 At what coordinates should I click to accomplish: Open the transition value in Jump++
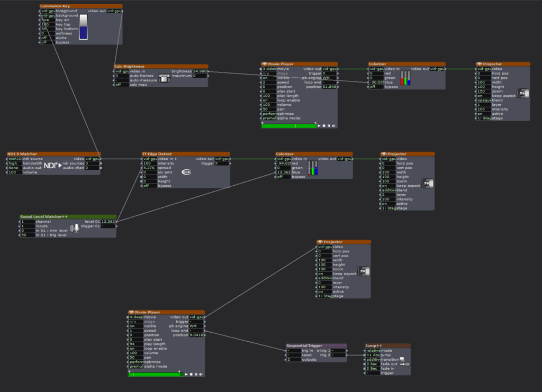pyautogui.click(x=373, y=360)
